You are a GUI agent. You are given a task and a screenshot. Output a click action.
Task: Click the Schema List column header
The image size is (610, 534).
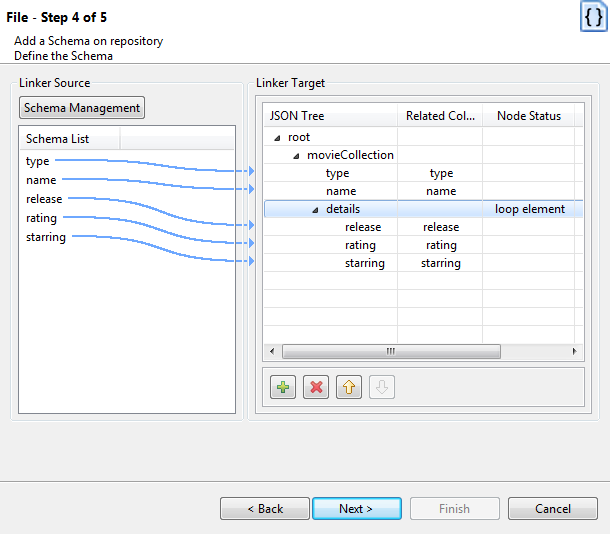coord(70,139)
